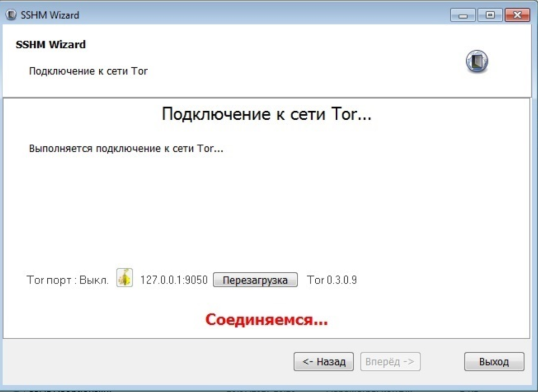This screenshot has width=538, height=392.
Task: Select the connection progress text line
Action: pyautogui.click(x=126, y=148)
